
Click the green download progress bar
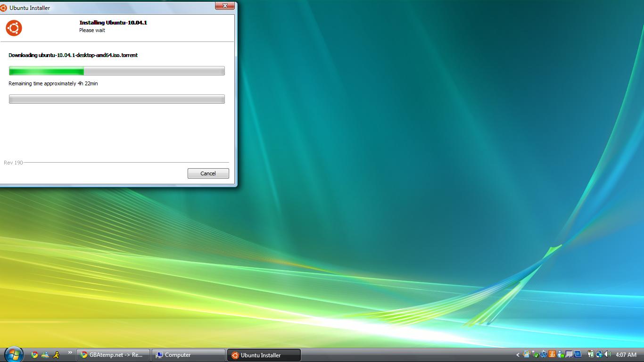[x=117, y=71]
